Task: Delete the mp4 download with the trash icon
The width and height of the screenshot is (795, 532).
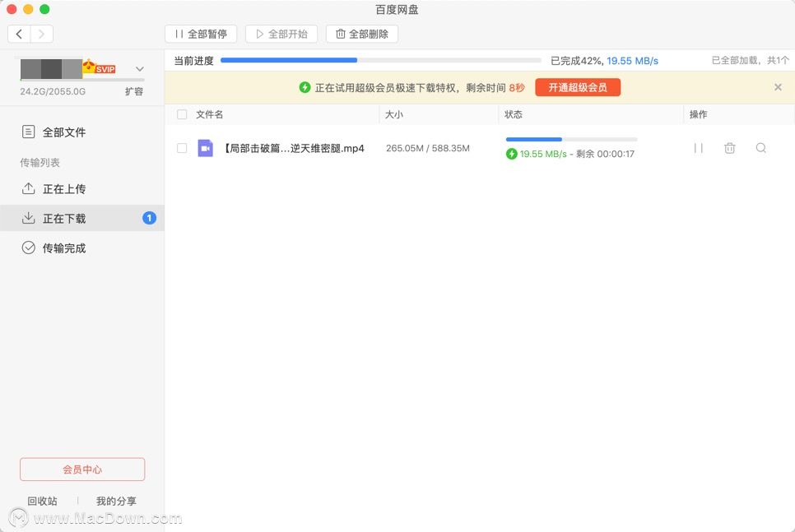Action: pyautogui.click(x=730, y=148)
